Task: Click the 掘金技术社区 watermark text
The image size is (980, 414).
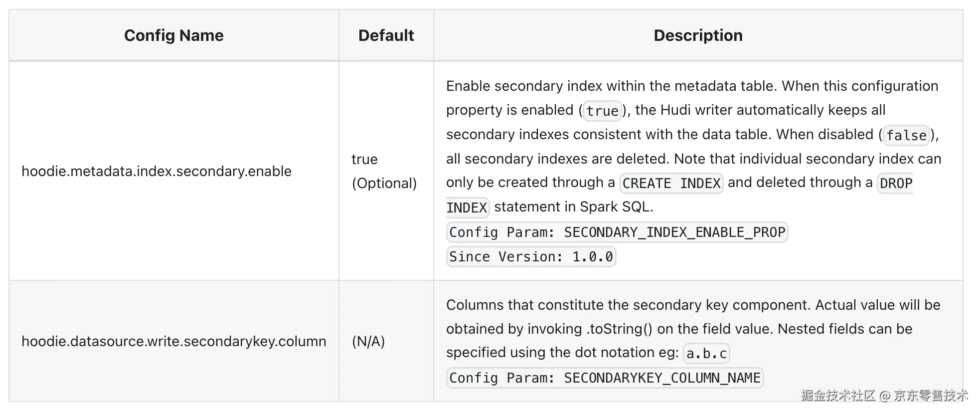Action: coord(838,396)
